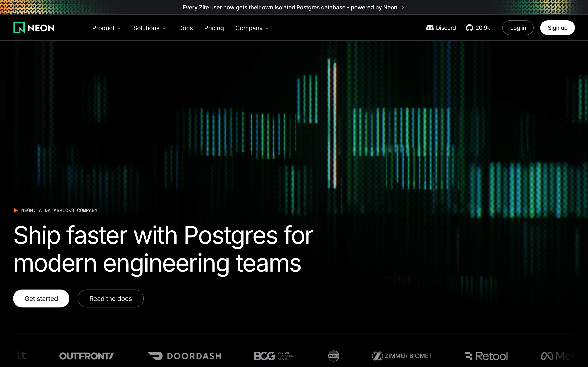This screenshot has height=367, width=588.
Task: Expand the Solutions dropdown menu
Action: point(149,28)
